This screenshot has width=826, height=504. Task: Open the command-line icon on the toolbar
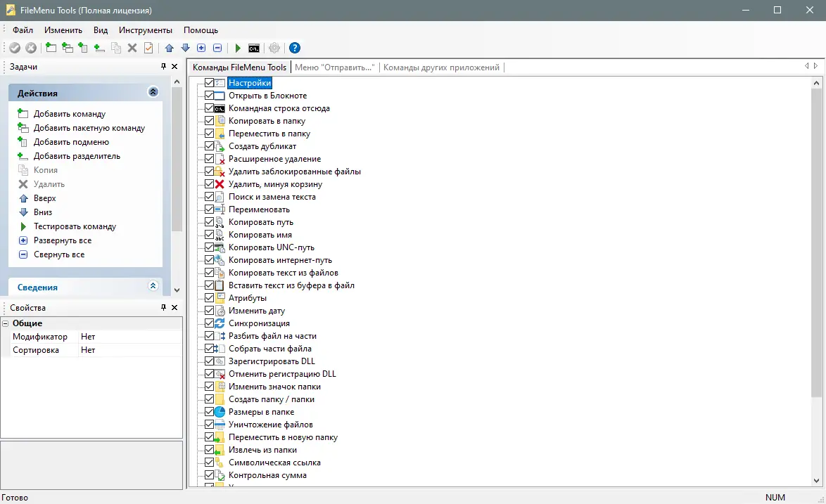pos(254,48)
